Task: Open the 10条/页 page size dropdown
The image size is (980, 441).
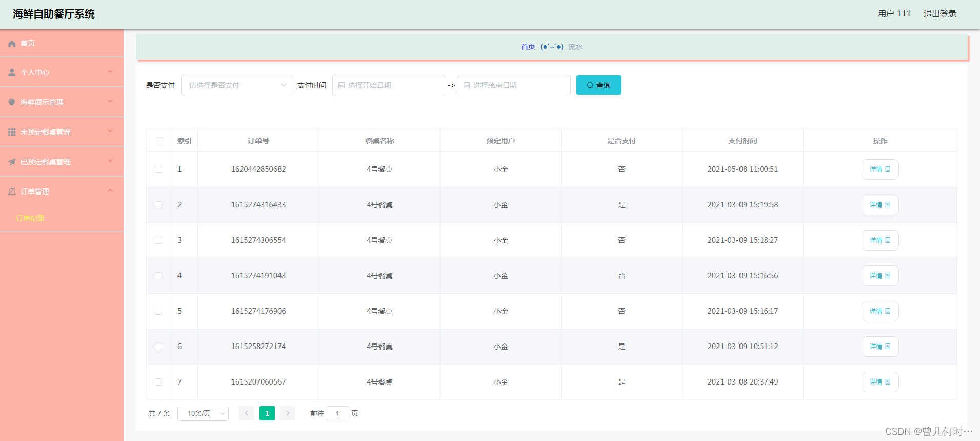Action: 203,413
